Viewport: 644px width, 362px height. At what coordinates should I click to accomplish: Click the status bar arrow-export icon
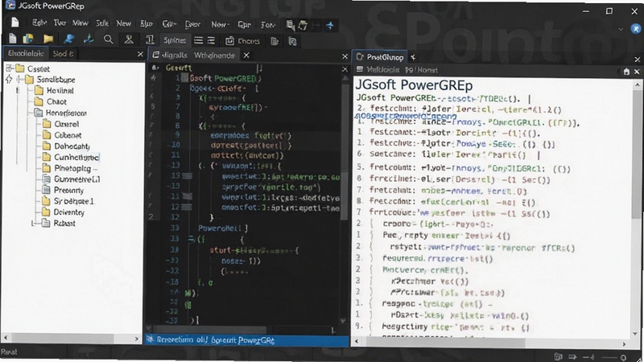pyautogui.click(x=572, y=356)
